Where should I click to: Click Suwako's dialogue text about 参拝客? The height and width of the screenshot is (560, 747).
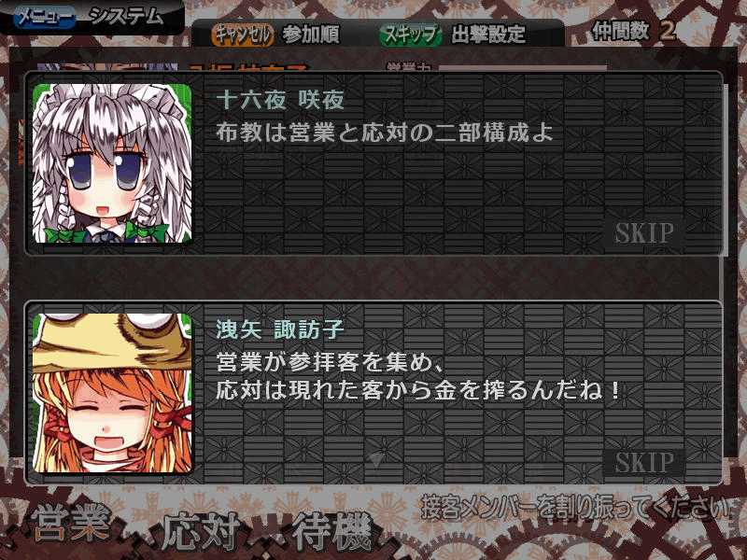(x=417, y=376)
